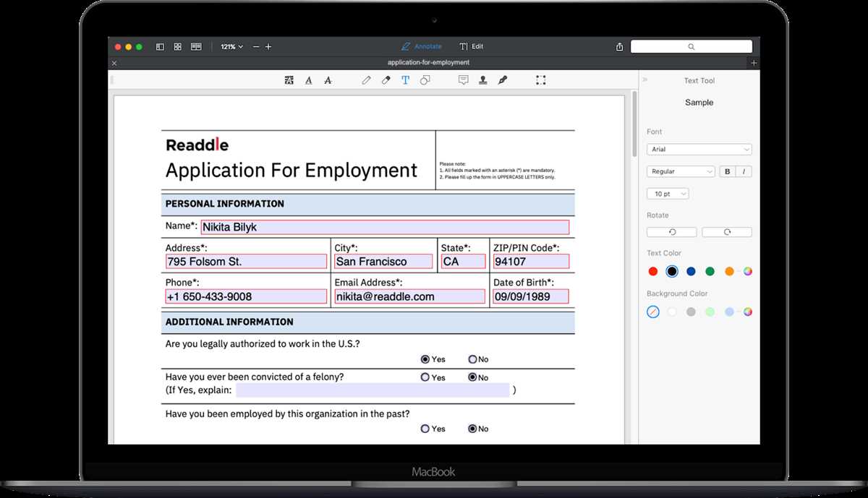Select No for legally authorized to work
Viewport: 868px width, 498px height.
[472, 359]
